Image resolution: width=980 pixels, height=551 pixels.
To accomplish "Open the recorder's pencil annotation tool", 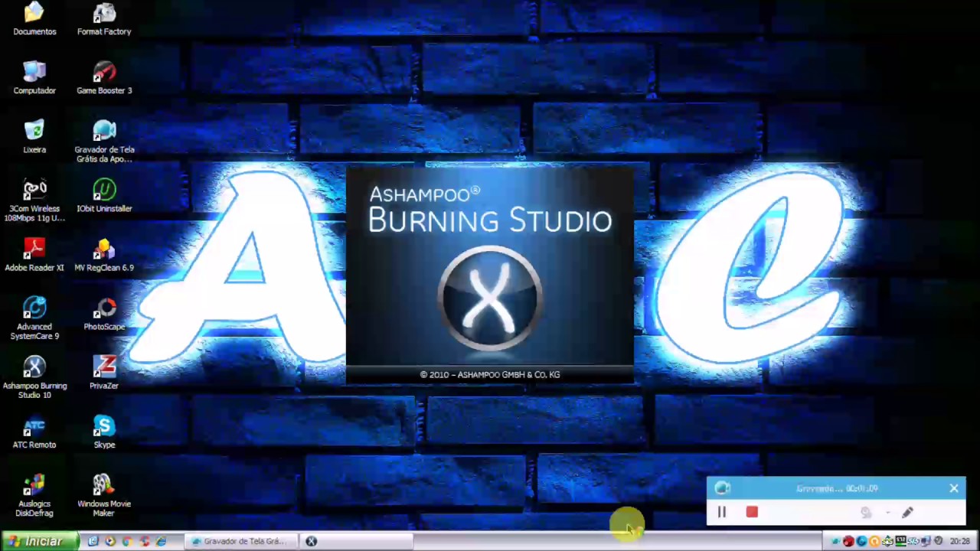I will [x=907, y=513].
